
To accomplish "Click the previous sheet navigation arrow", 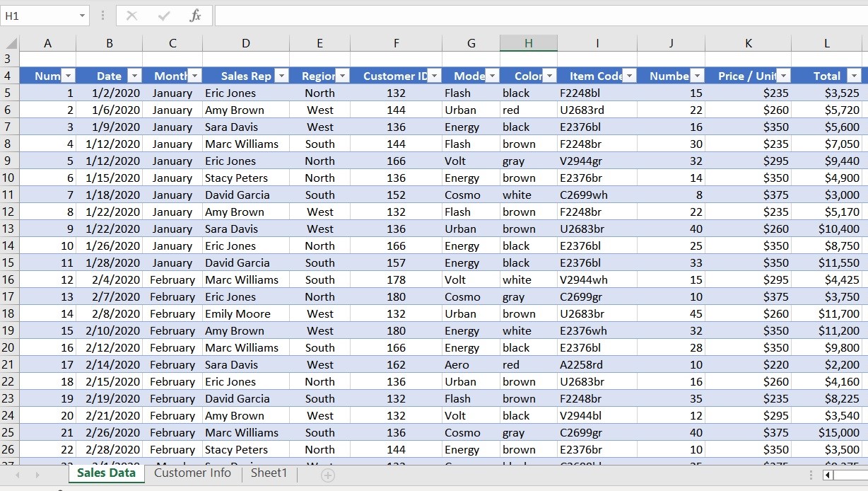I will (18, 475).
